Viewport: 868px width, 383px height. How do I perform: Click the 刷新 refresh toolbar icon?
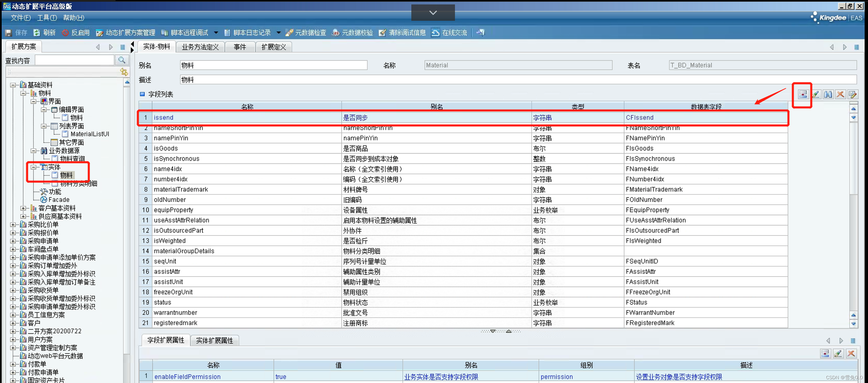(x=37, y=33)
